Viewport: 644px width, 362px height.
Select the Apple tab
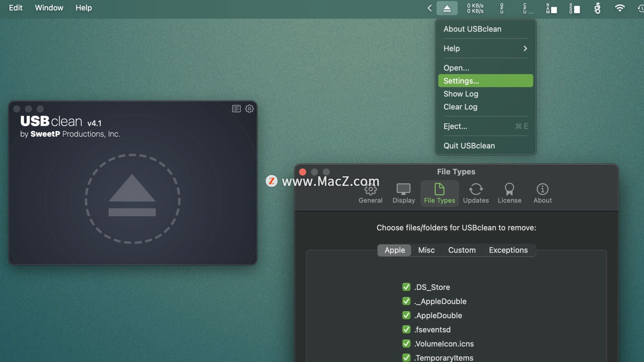point(394,250)
